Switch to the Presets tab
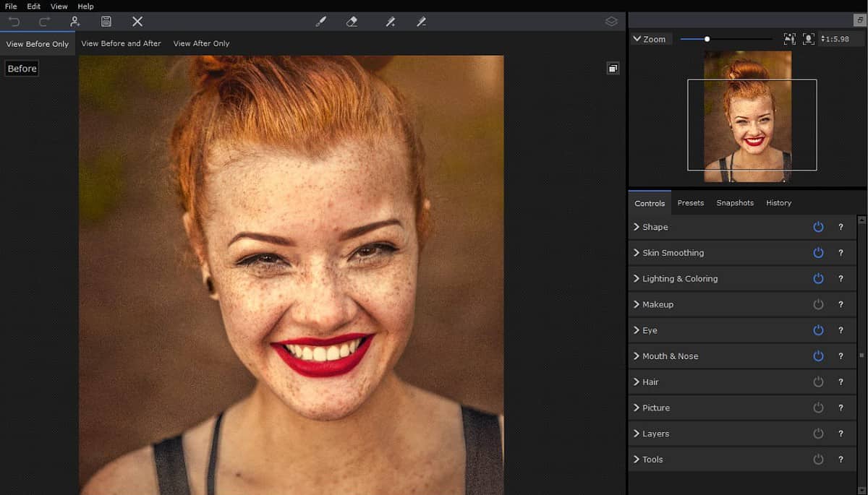The image size is (868, 495). pos(691,203)
